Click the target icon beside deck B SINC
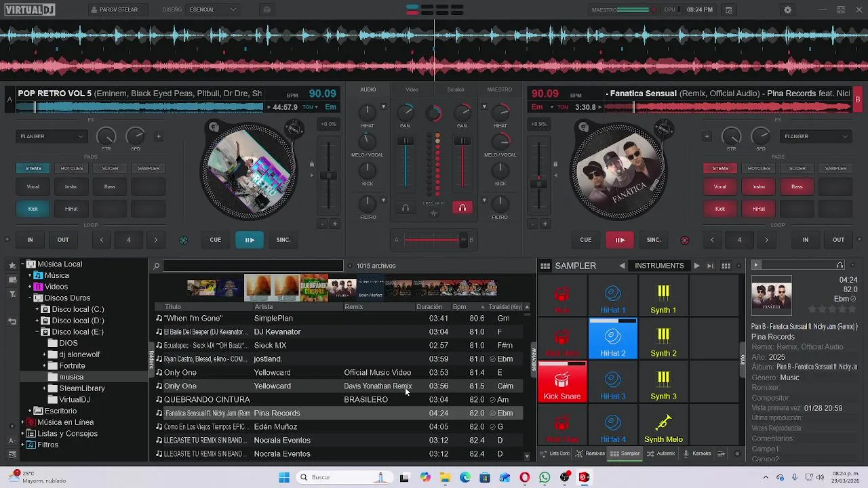The image size is (868, 488). tap(684, 240)
